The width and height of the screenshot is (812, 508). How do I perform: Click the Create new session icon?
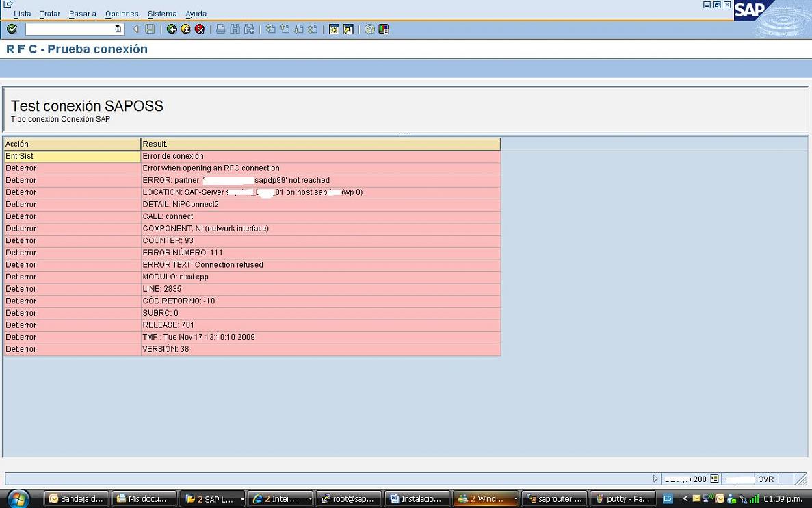(334, 29)
